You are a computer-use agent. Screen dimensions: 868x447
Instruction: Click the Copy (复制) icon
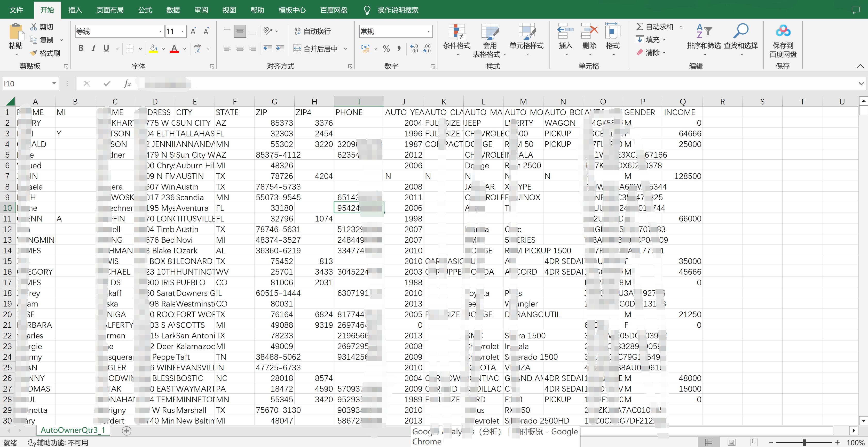pos(34,40)
